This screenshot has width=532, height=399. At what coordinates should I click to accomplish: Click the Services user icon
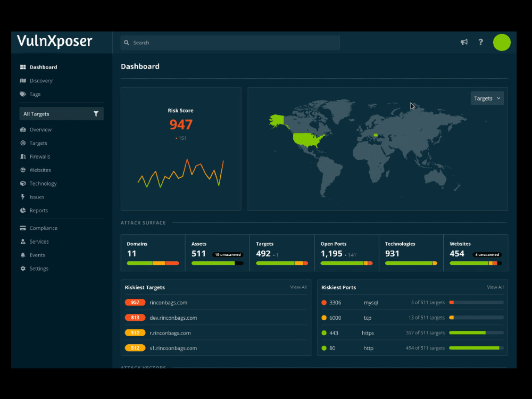tap(23, 242)
